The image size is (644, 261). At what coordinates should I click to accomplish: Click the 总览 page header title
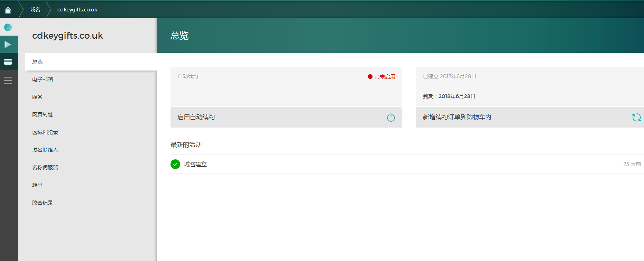[180, 36]
